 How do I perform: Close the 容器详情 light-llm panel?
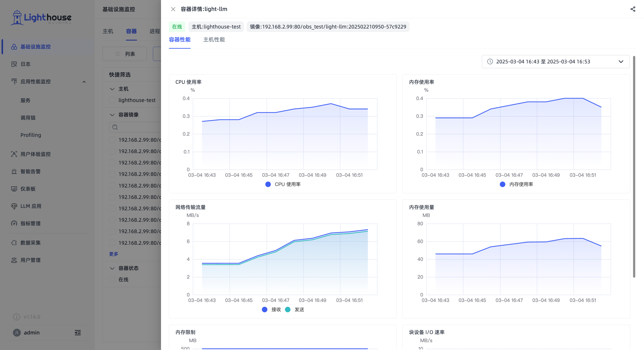coord(173,9)
